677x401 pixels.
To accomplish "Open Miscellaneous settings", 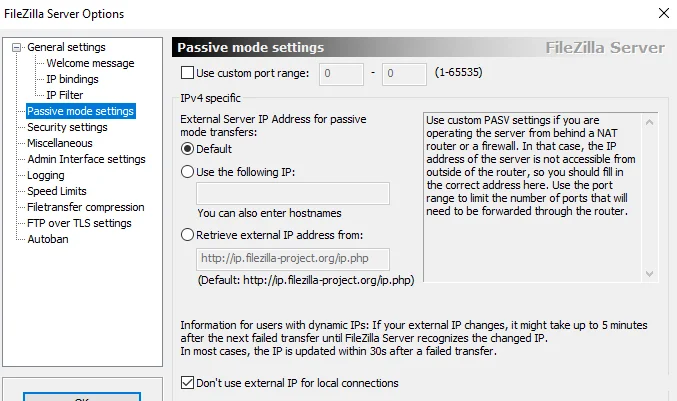I will tap(60, 143).
